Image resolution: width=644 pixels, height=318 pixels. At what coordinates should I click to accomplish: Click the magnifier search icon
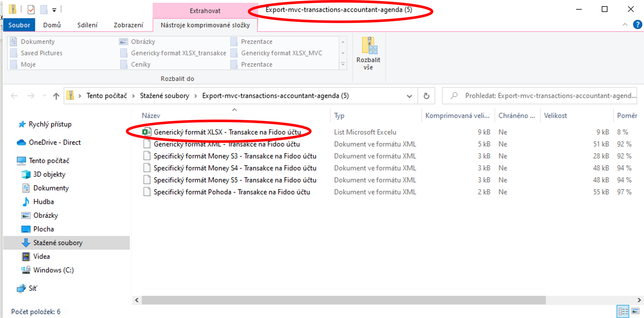[x=454, y=96]
